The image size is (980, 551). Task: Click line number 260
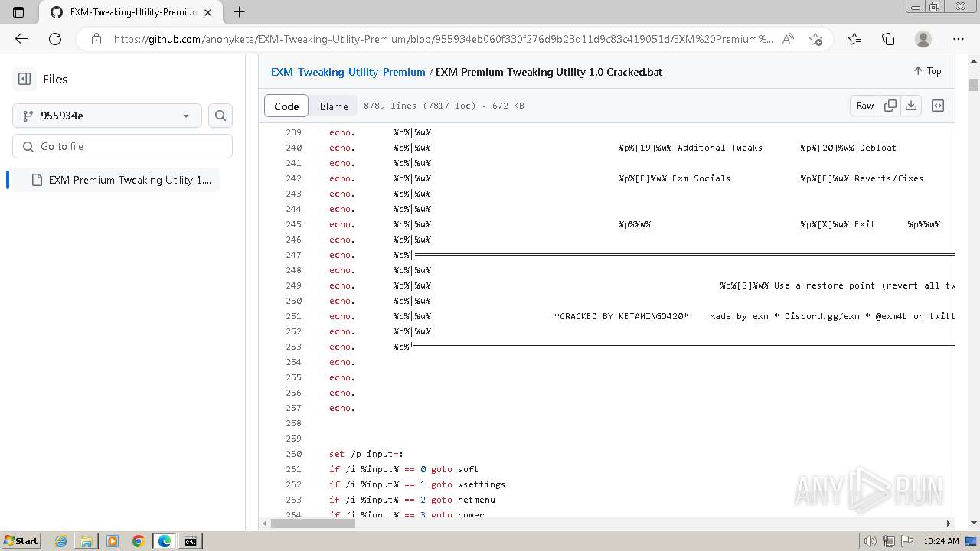pos(293,454)
